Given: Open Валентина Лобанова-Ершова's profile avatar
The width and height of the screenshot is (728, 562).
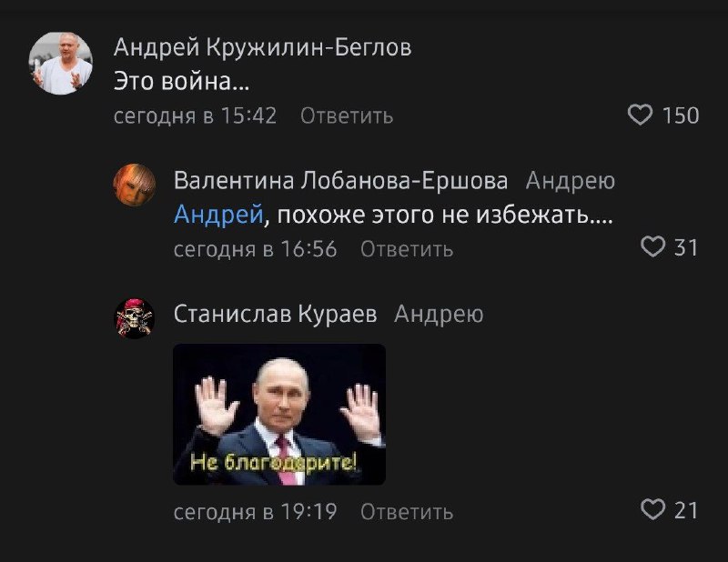Looking at the screenshot, I should [135, 185].
